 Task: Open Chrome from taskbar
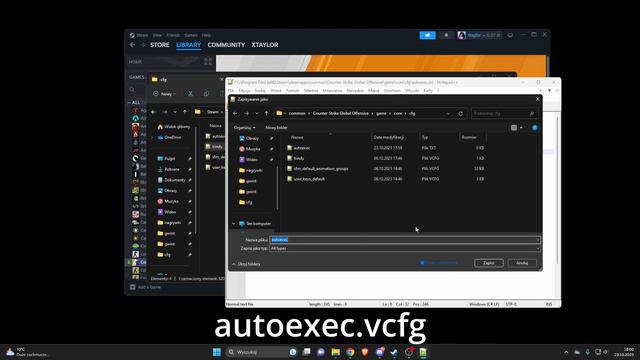(350, 352)
